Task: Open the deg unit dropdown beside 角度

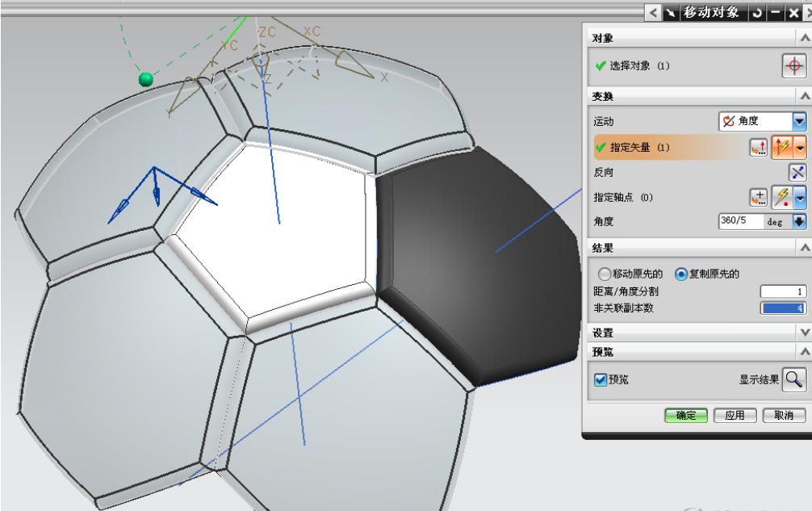Action: (799, 220)
